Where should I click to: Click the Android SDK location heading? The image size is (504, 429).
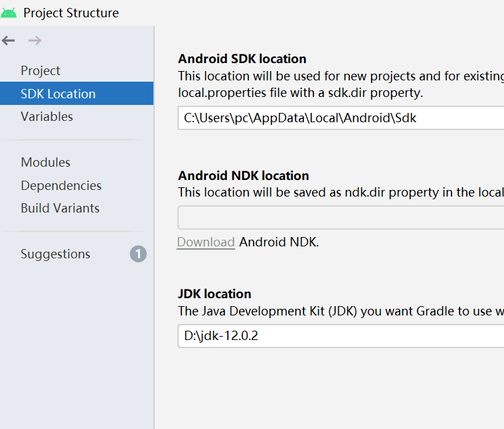(242, 59)
